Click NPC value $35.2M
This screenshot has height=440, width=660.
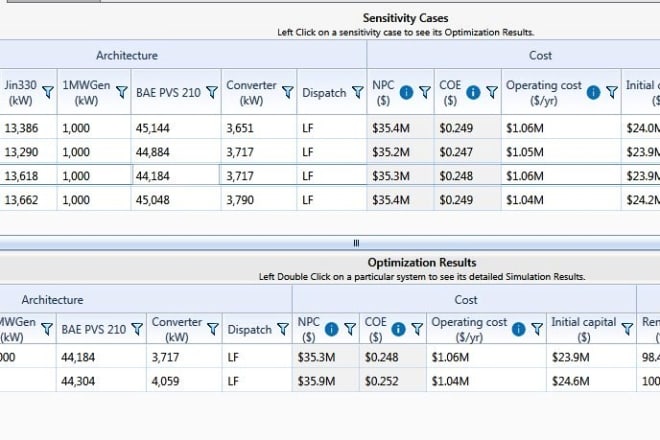(391, 152)
